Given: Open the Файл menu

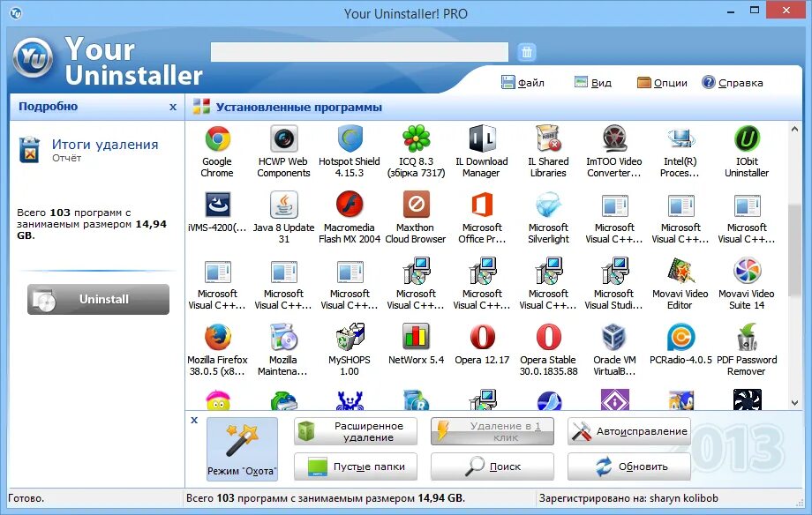Looking at the screenshot, I should [523, 82].
